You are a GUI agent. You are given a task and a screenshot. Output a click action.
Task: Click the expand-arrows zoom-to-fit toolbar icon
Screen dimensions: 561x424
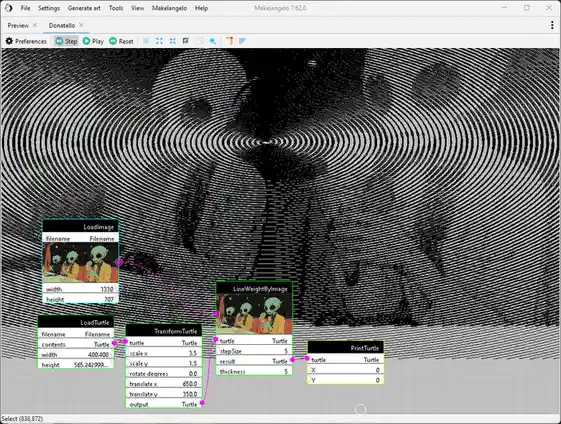(x=159, y=41)
